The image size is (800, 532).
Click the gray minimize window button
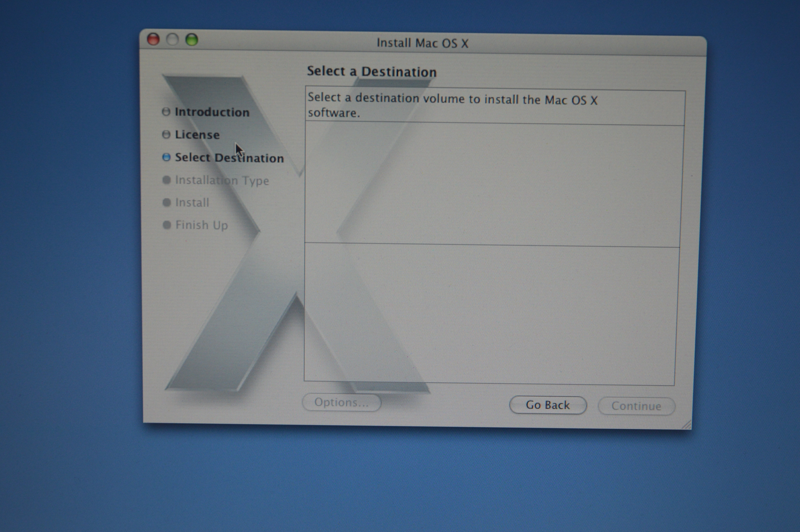pos(173,40)
